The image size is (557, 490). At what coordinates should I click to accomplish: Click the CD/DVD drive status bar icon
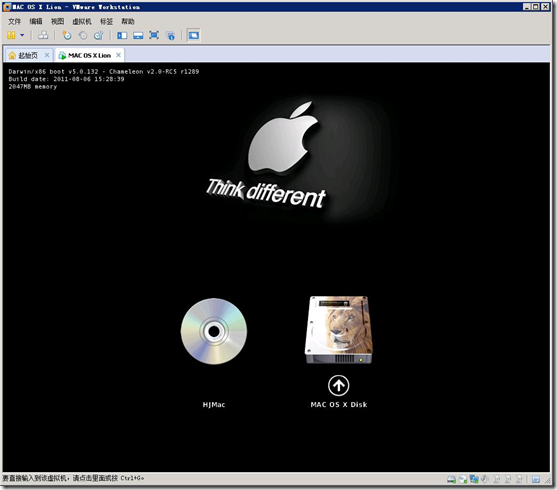pos(463,479)
